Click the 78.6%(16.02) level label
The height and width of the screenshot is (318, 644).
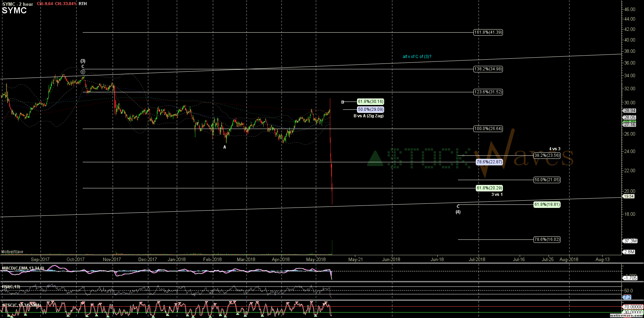point(547,239)
